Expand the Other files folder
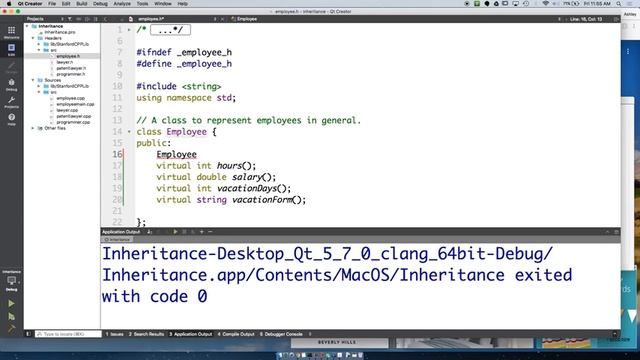The image size is (640, 360). click(x=33, y=128)
